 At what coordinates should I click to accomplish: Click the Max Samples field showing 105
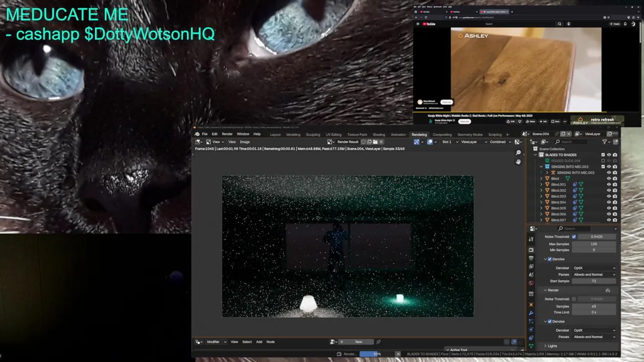(x=594, y=244)
